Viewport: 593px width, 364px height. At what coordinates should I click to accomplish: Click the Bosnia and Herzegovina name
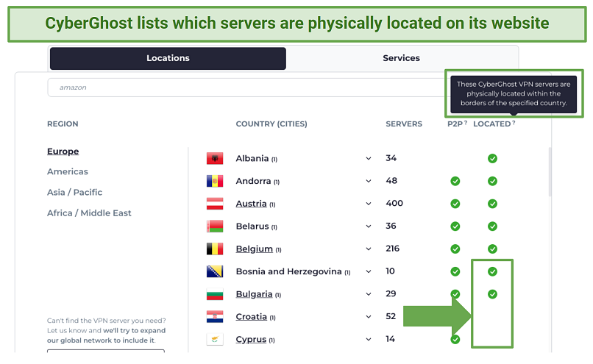pos(288,271)
